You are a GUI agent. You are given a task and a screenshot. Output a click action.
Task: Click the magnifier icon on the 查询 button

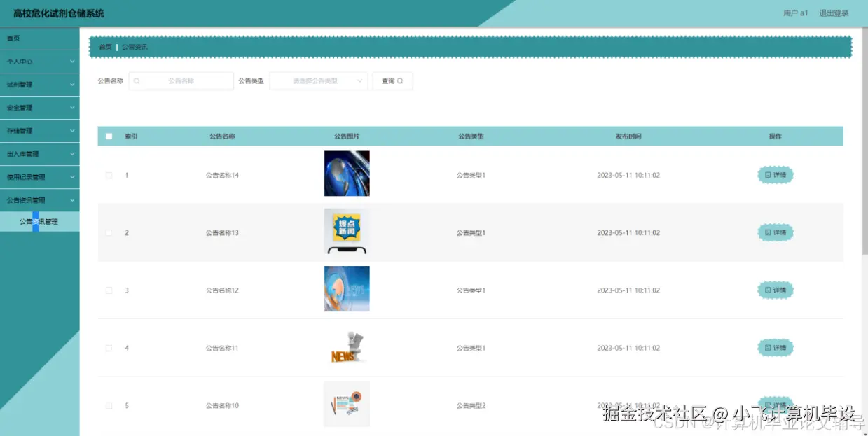[401, 80]
